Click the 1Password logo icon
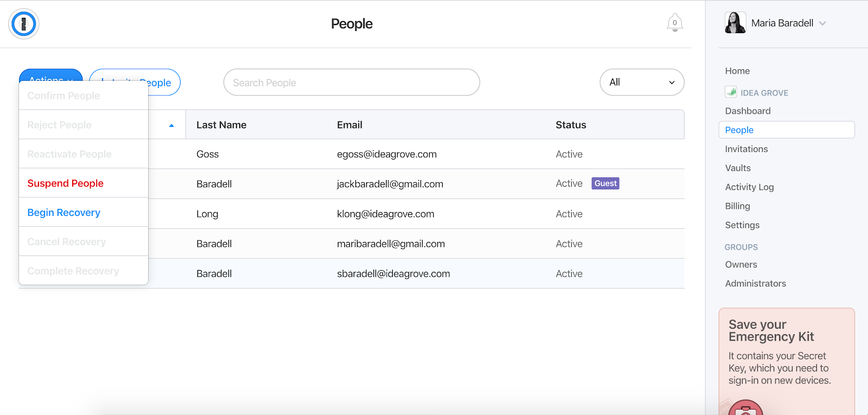The height and width of the screenshot is (415, 868). tap(23, 24)
